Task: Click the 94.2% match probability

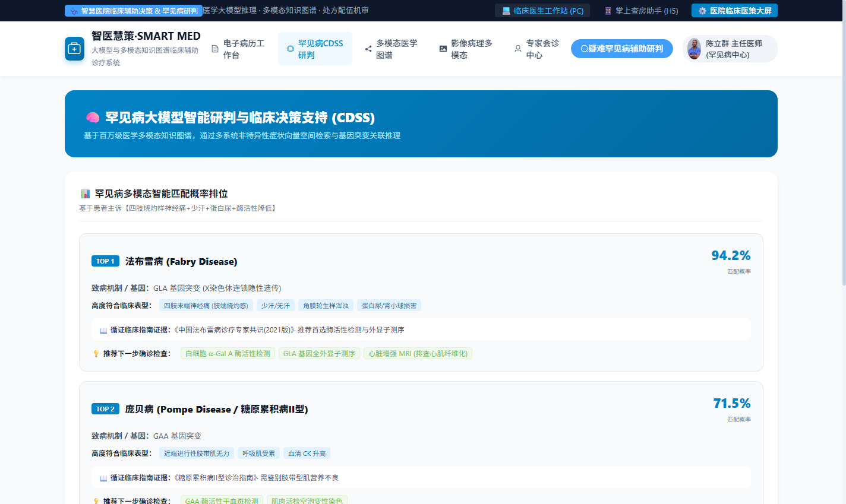Action: point(731,256)
